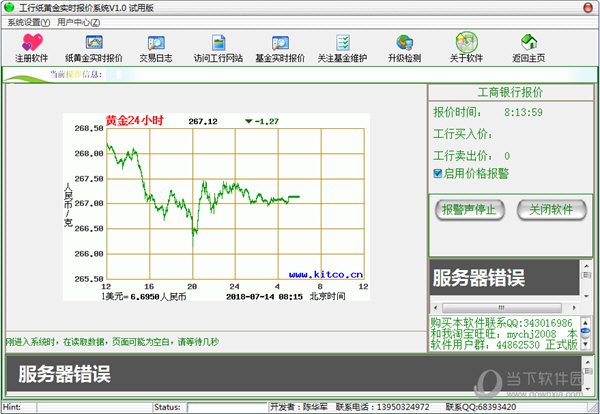This screenshot has height=414, width=600.
Task: Close the window with red button
Action: [x=588, y=8]
